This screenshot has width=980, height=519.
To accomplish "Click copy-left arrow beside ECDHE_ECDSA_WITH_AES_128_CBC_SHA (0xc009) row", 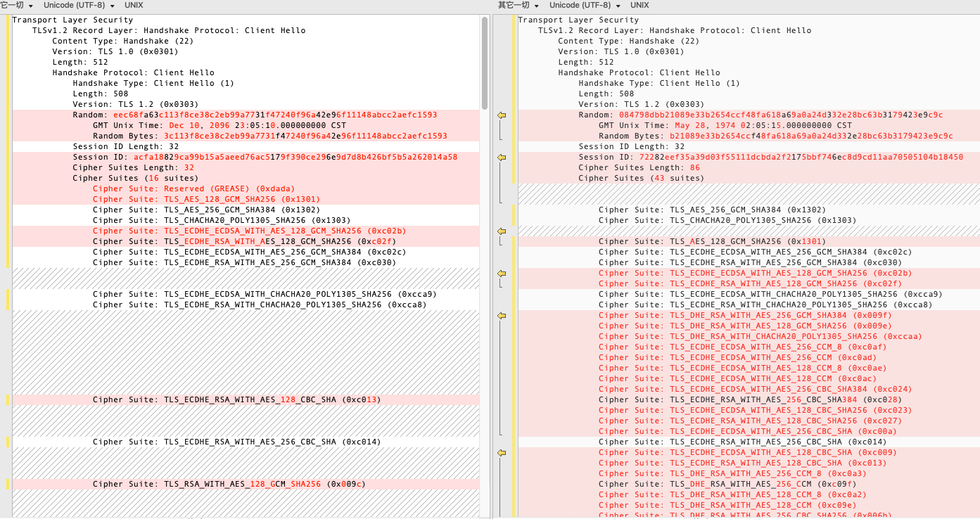I will tap(502, 453).
